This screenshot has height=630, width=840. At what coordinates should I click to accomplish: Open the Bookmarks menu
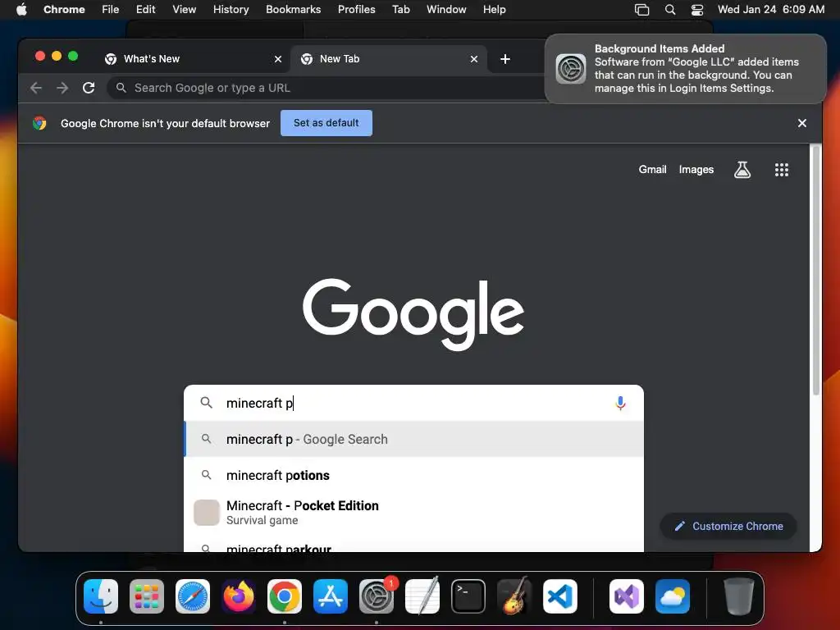pos(293,10)
